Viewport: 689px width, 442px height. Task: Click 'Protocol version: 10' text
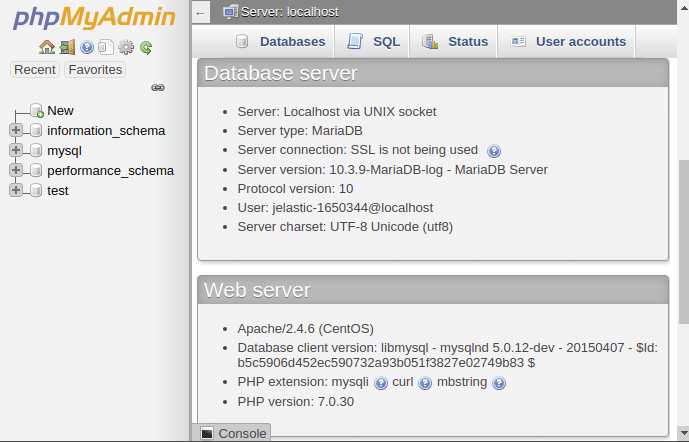coord(295,189)
